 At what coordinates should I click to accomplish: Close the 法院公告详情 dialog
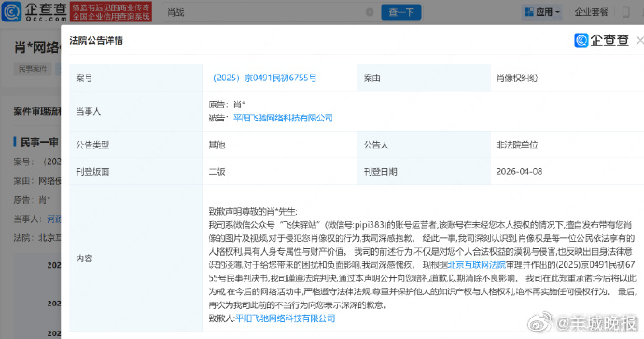click(639, 41)
